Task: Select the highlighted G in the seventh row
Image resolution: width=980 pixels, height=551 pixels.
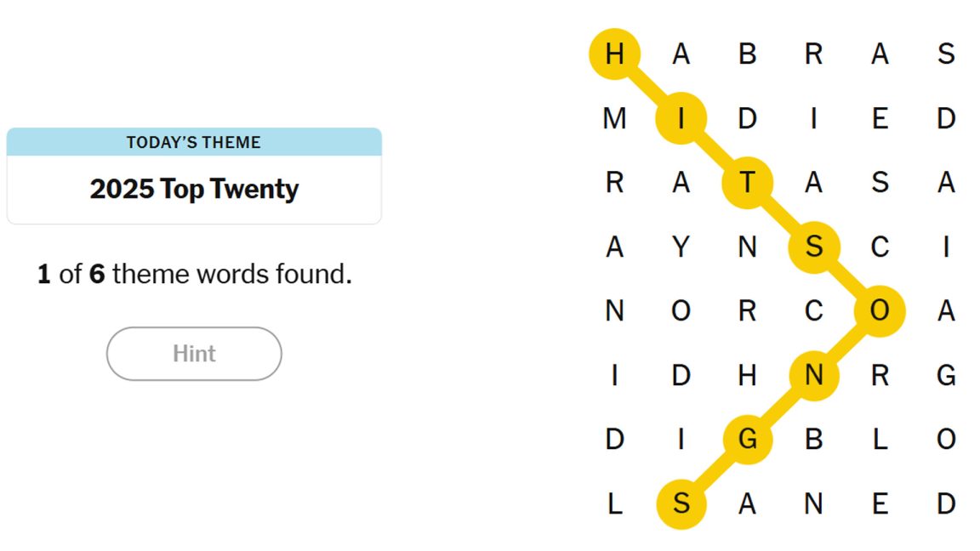Action: tap(747, 440)
